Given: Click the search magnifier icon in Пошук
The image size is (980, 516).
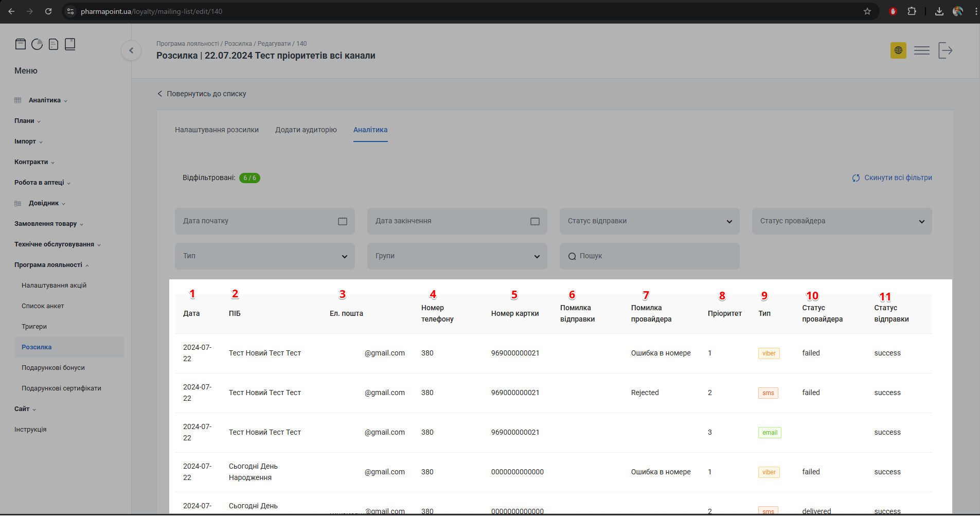Looking at the screenshot, I should [572, 256].
